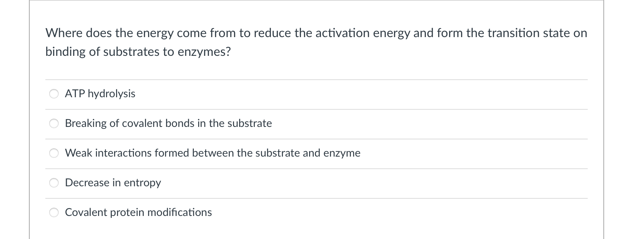Screen dimensions: 644x239
Task: Click the 'Breaking of covalent bonds in the substrate' label
Action: tap(168, 123)
